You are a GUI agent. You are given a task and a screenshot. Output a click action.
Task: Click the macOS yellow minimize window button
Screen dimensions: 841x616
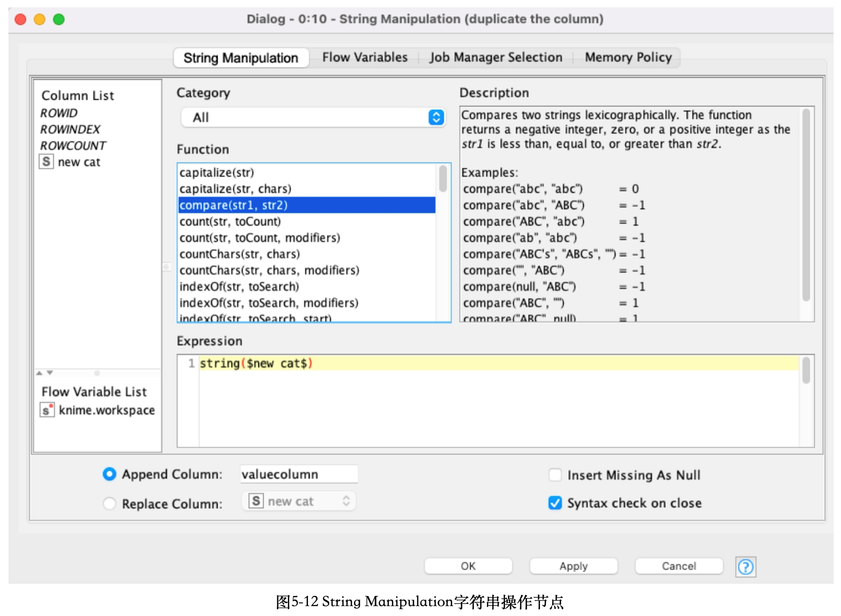coord(40,20)
